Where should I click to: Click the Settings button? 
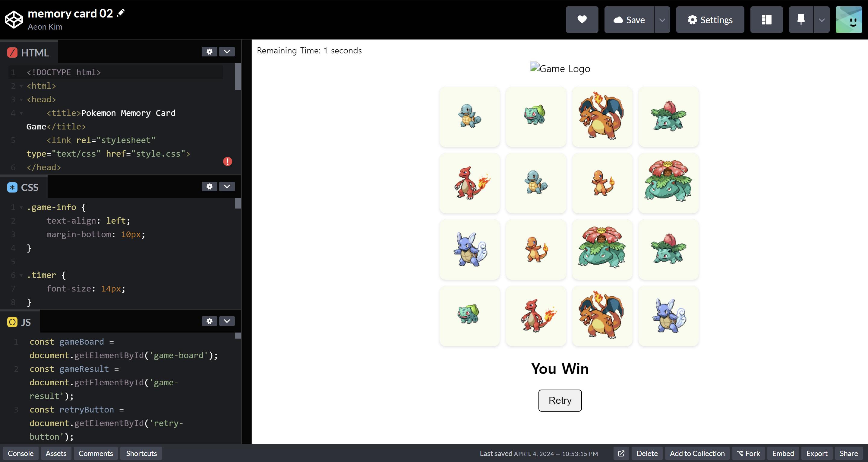tap(710, 20)
